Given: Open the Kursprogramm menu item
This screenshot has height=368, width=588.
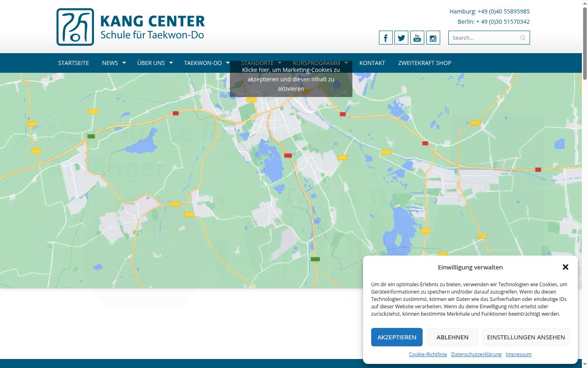Looking at the screenshot, I should tap(316, 63).
